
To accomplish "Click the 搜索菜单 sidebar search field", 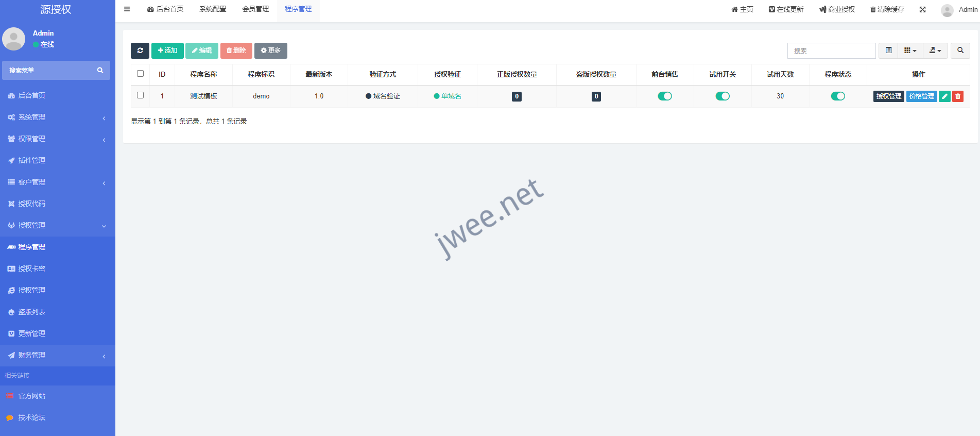I will coord(49,70).
